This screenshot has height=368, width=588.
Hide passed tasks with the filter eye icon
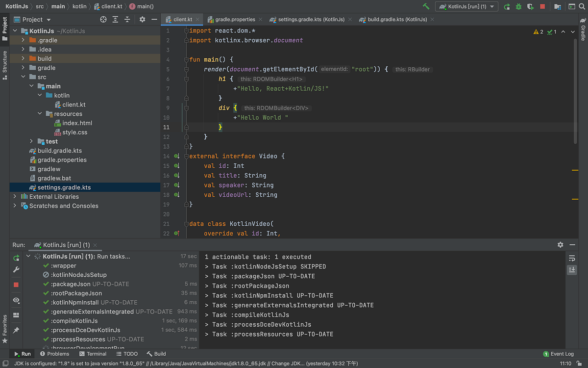coord(16,300)
